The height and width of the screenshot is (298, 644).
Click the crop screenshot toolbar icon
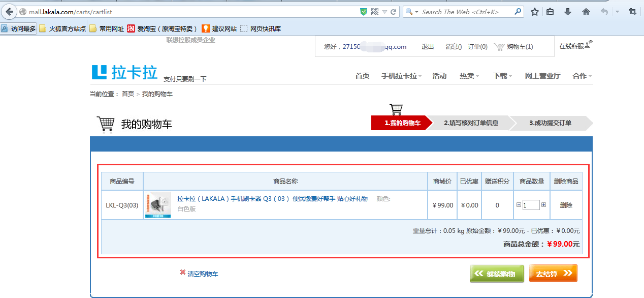pyautogui.click(x=632, y=12)
